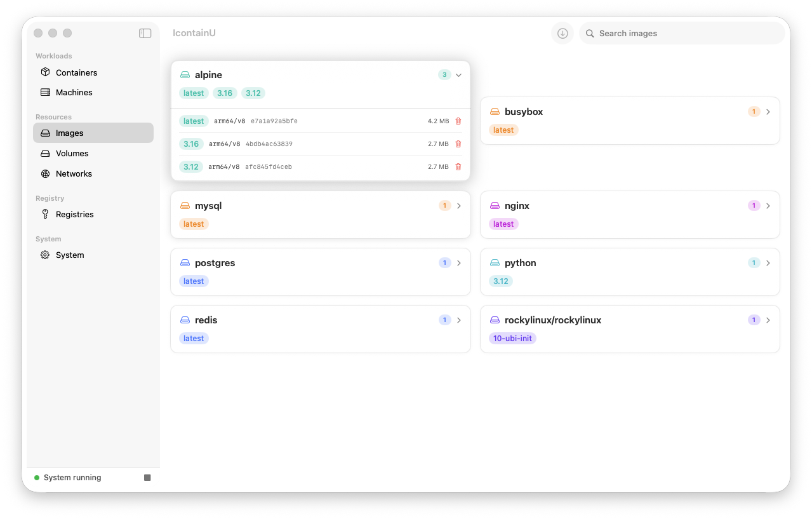Screen dimensions: 812x519
Task: Stop the system with the square icon
Action: click(x=147, y=478)
